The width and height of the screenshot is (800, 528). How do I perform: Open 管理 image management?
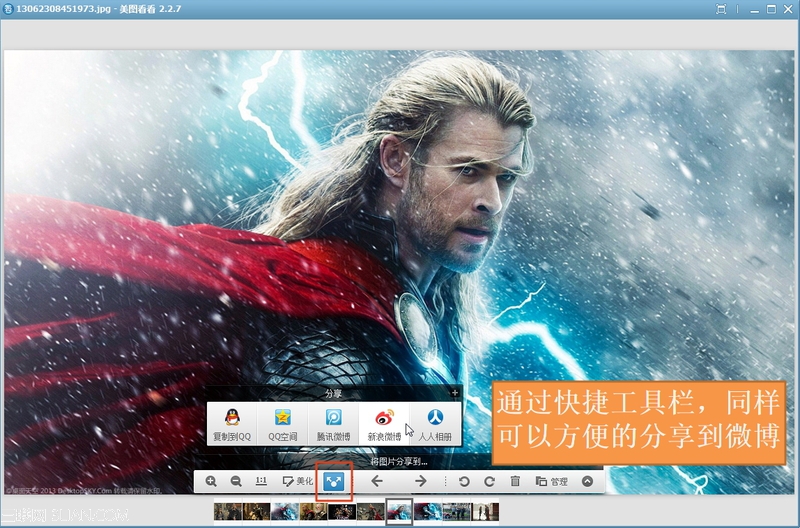click(x=552, y=481)
